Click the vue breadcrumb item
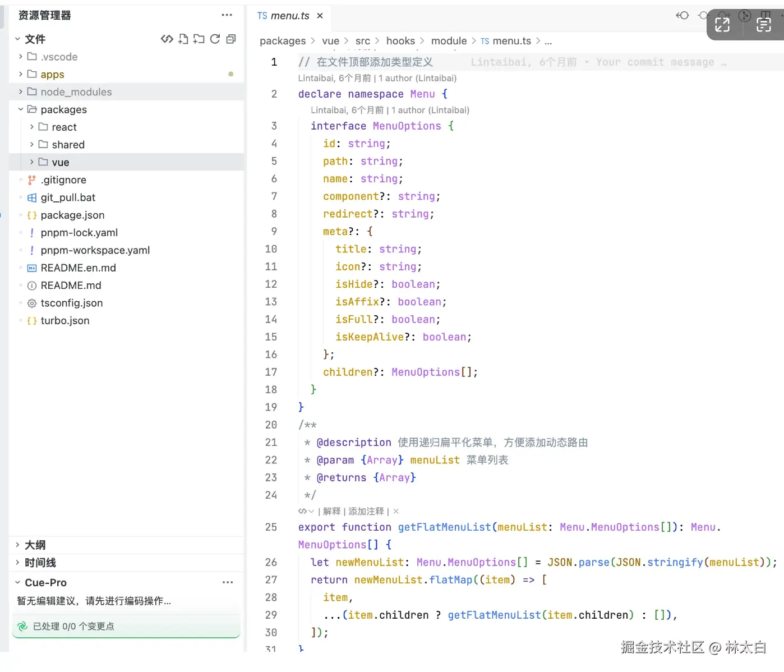The height and width of the screenshot is (672, 784). tap(330, 41)
